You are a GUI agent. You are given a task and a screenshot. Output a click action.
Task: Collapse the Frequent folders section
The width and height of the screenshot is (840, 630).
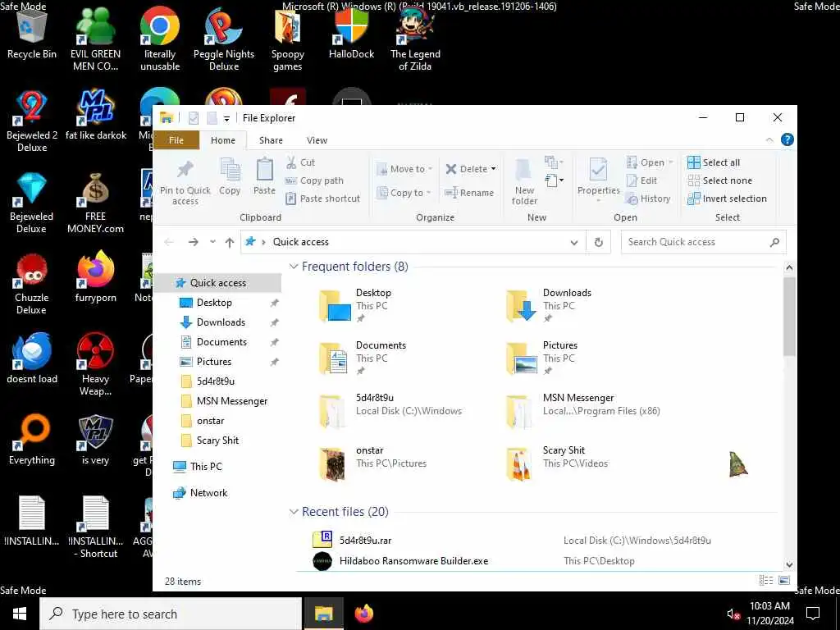point(294,267)
